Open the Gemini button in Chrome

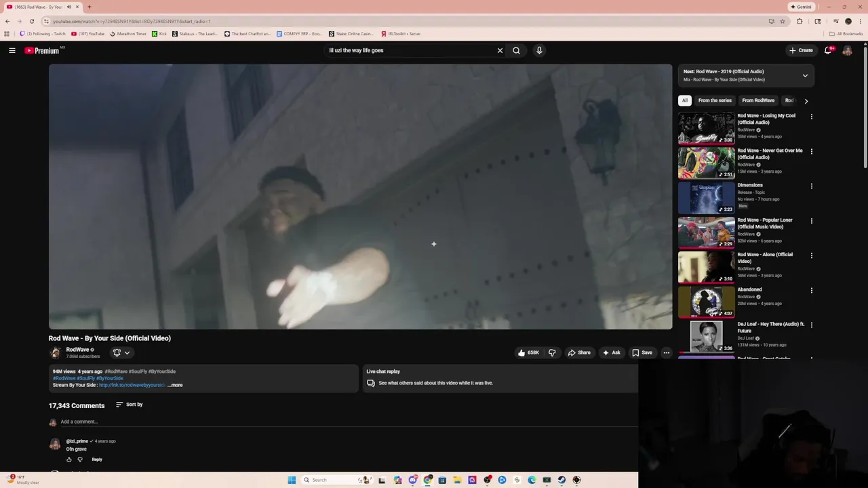click(x=802, y=7)
